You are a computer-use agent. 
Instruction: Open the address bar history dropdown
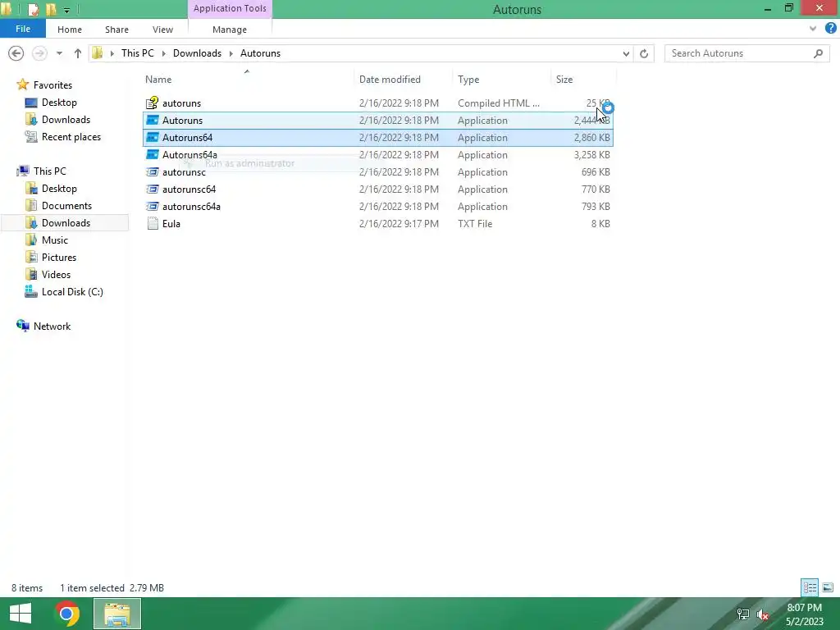tap(626, 53)
